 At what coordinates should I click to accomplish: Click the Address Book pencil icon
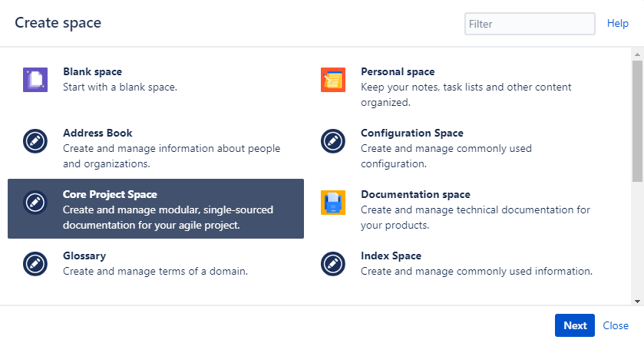click(x=35, y=141)
